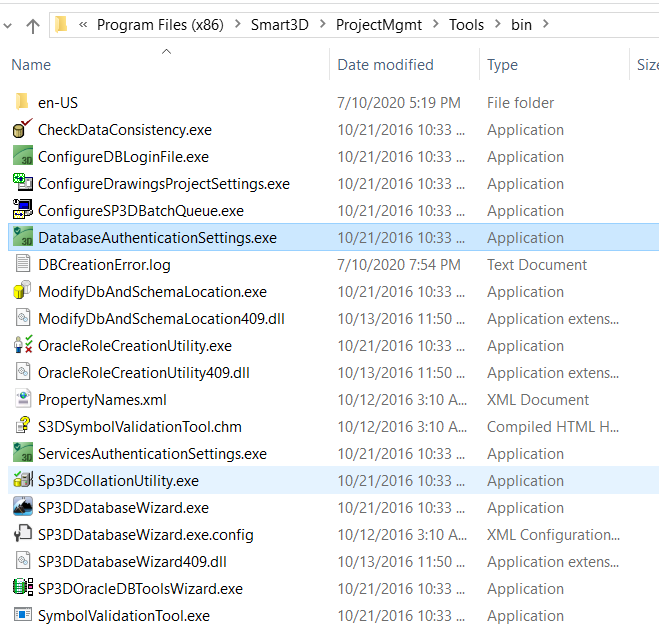Go up one folder level
659x644 pixels.
click(33, 26)
